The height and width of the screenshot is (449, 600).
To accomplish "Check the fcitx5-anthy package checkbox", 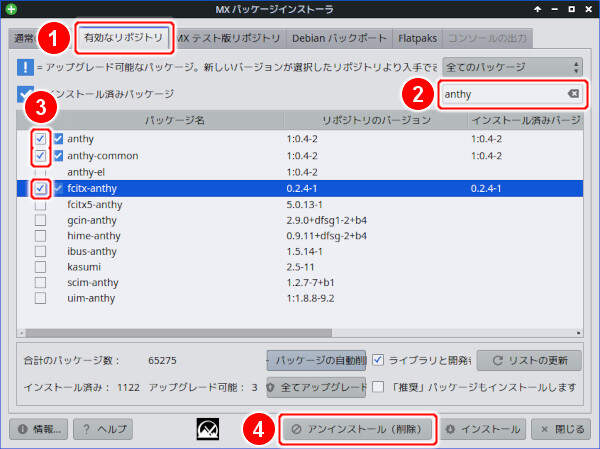I will coord(40,205).
